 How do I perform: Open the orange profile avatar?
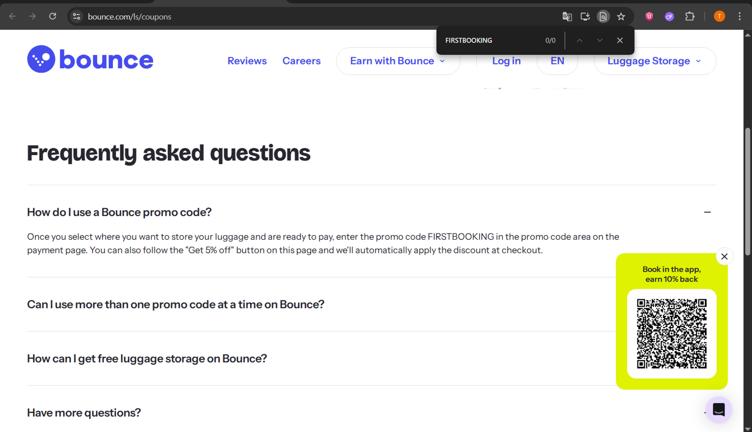[x=719, y=17]
